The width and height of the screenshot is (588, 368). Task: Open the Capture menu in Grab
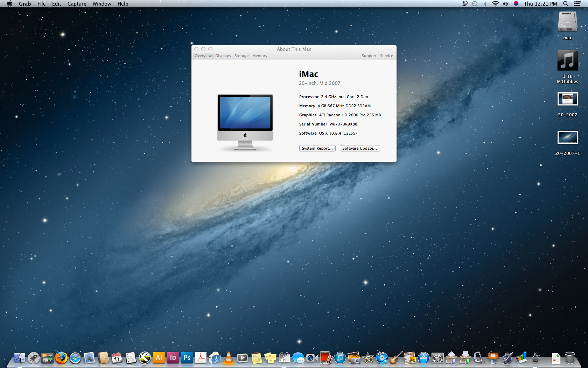click(77, 4)
